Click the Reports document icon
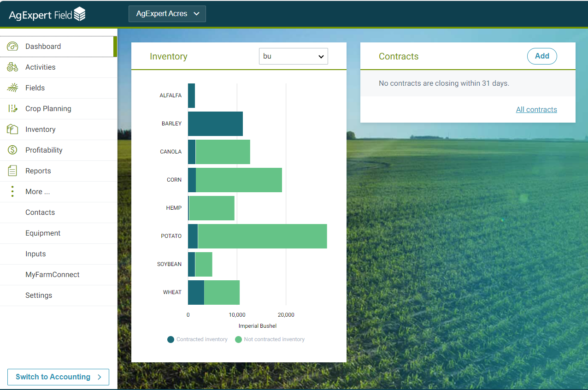 point(12,171)
